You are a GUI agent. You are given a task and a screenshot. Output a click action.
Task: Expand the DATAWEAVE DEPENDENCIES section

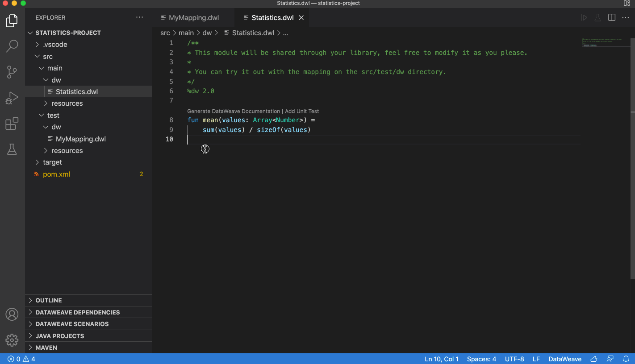[x=77, y=312]
